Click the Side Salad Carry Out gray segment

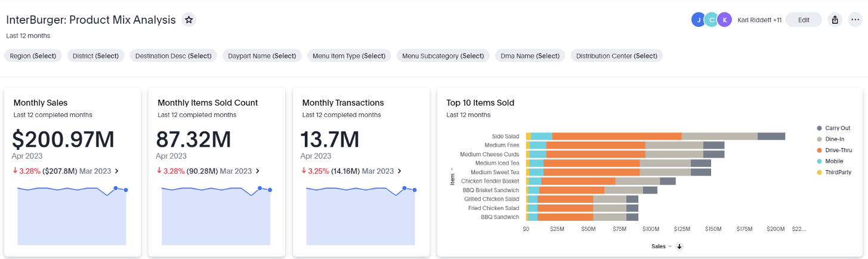coord(771,136)
